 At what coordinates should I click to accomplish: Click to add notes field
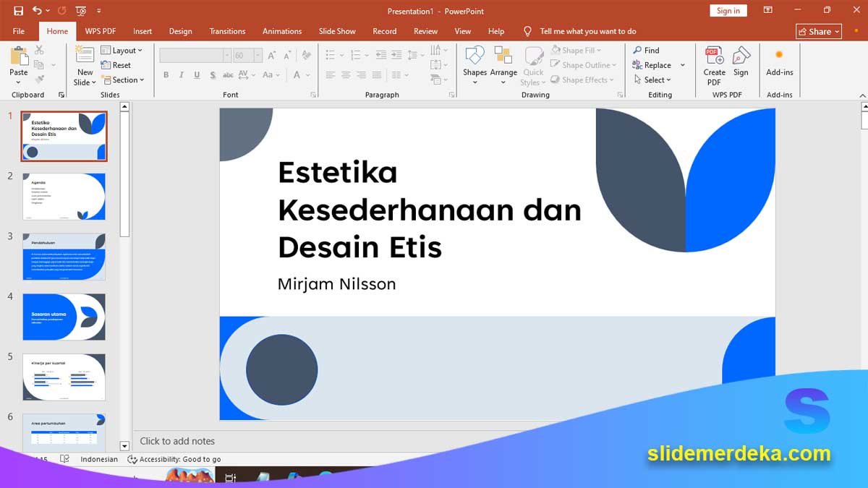177,441
